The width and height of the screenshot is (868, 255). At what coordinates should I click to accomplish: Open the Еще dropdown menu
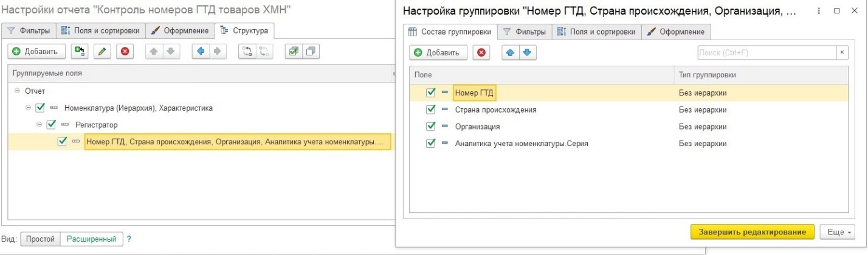(838, 232)
